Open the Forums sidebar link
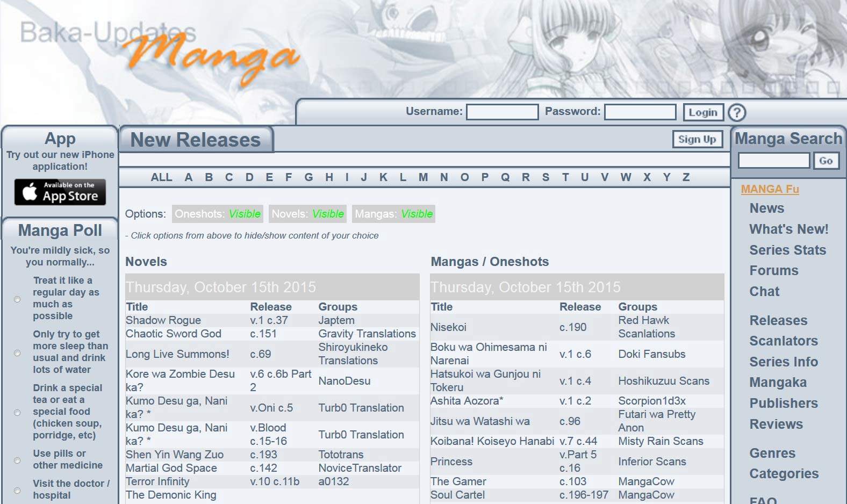Viewport: 847px width, 504px height. [773, 270]
